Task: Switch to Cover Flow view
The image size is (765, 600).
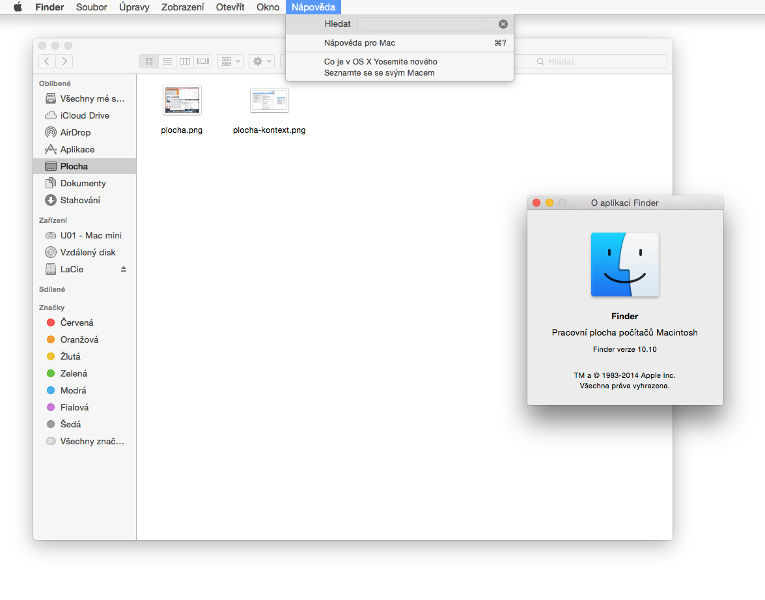Action: point(202,61)
